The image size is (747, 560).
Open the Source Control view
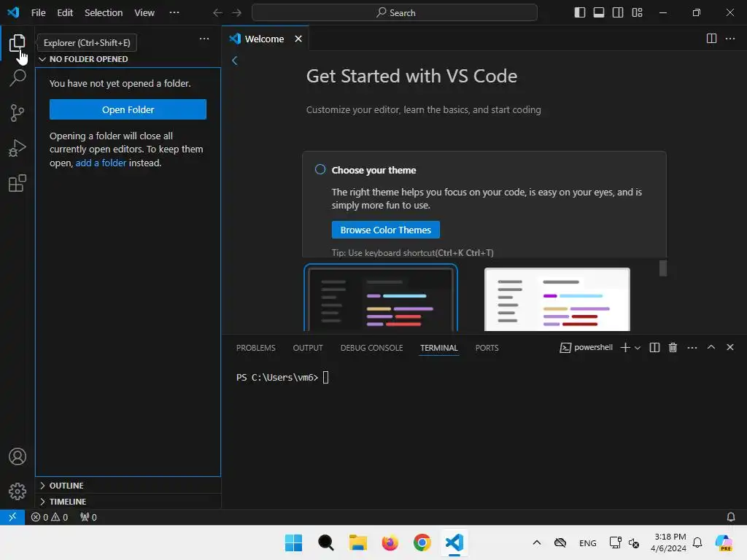(x=18, y=113)
